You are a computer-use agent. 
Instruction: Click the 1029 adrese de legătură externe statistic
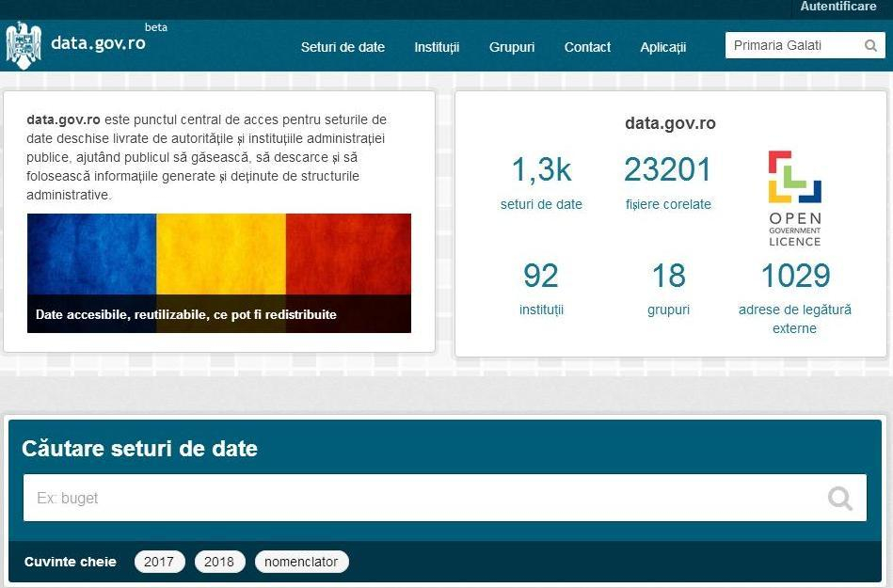tap(795, 276)
